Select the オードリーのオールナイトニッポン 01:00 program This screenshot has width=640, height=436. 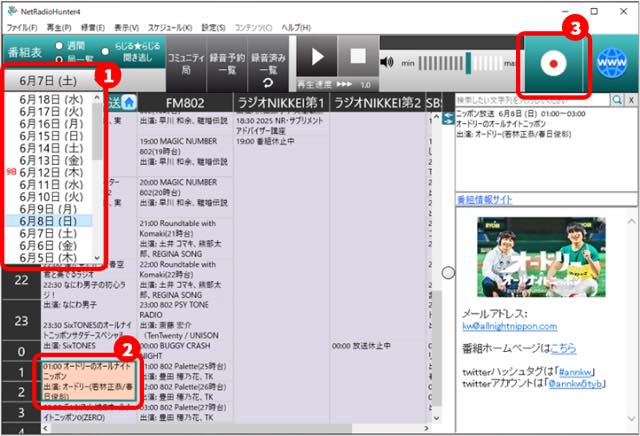(87, 381)
